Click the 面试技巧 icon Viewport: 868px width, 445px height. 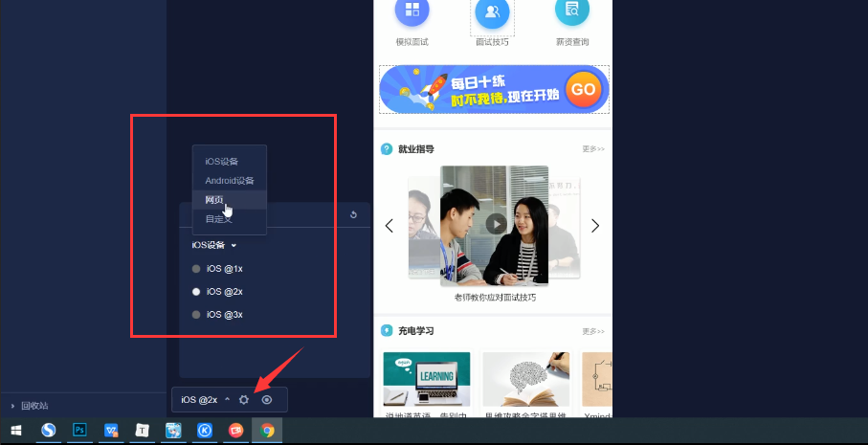[x=492, y=12]
